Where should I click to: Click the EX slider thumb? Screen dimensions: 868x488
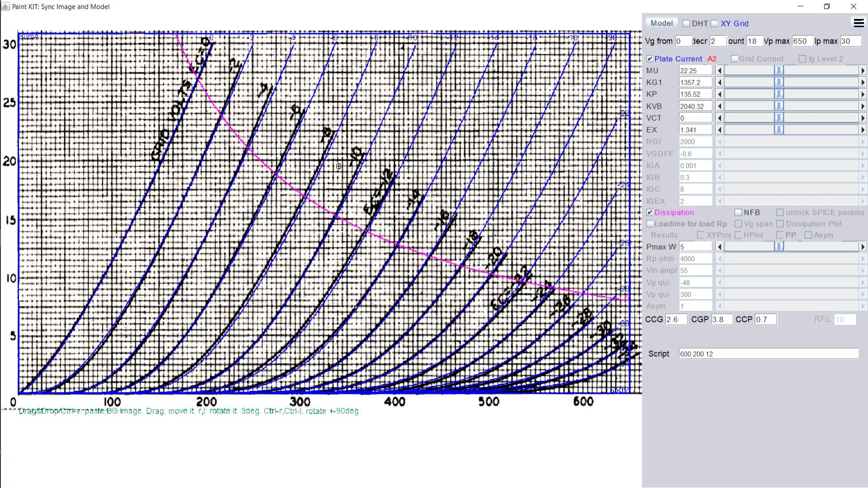pyautogui.click(x=779, y=130)
